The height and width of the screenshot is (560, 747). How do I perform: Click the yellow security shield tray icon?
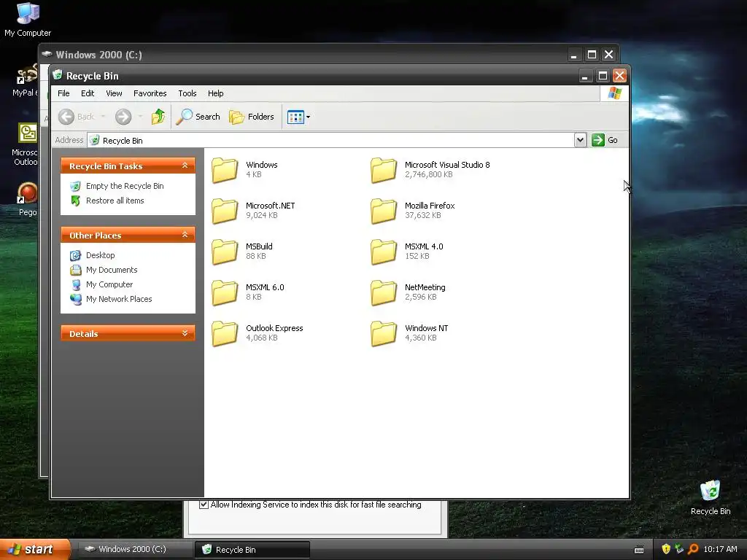point(666,549)
